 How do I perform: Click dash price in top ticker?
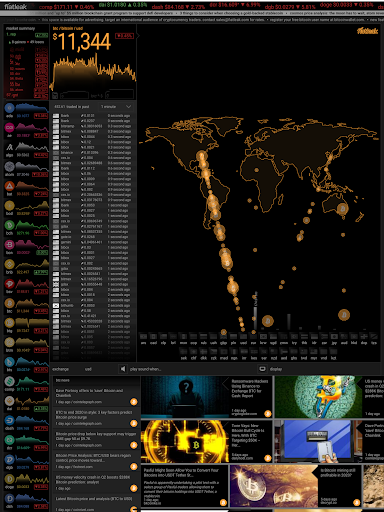coord(178,7)
